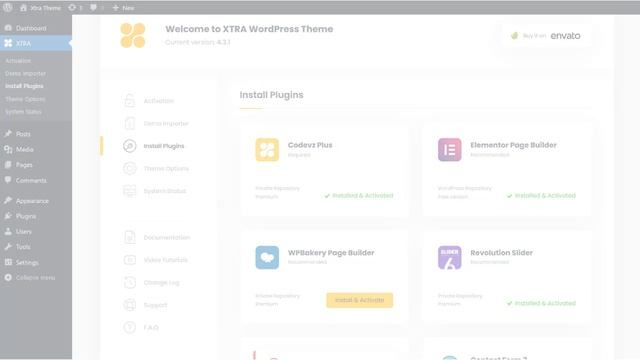Click the Support lifebuoy icon
This screenshot has height=360, width=640.
129,305
